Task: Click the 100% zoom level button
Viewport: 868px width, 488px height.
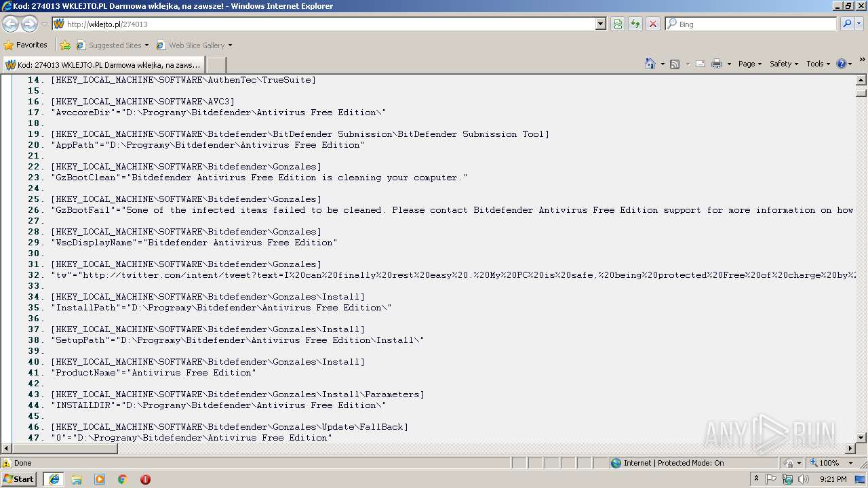Action: pos(823,463)
